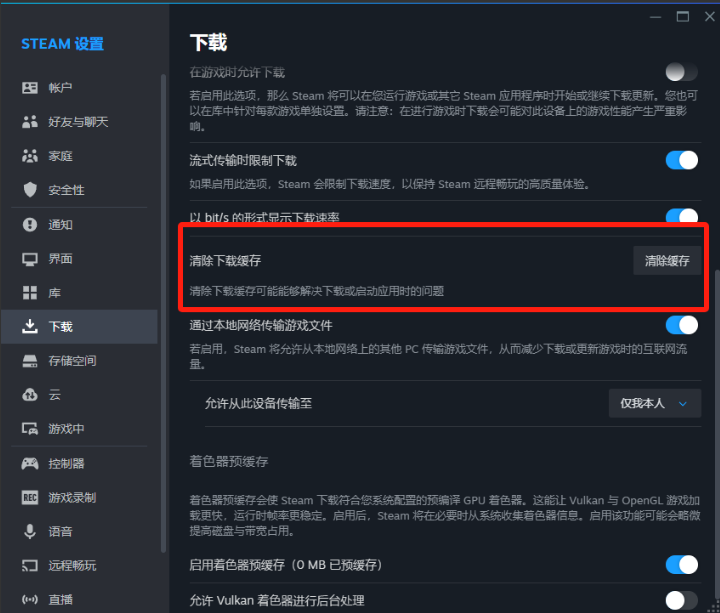Click the 远程畅玩 cast icon
This screenshot has height=613, width=720.
coord(30,566)
